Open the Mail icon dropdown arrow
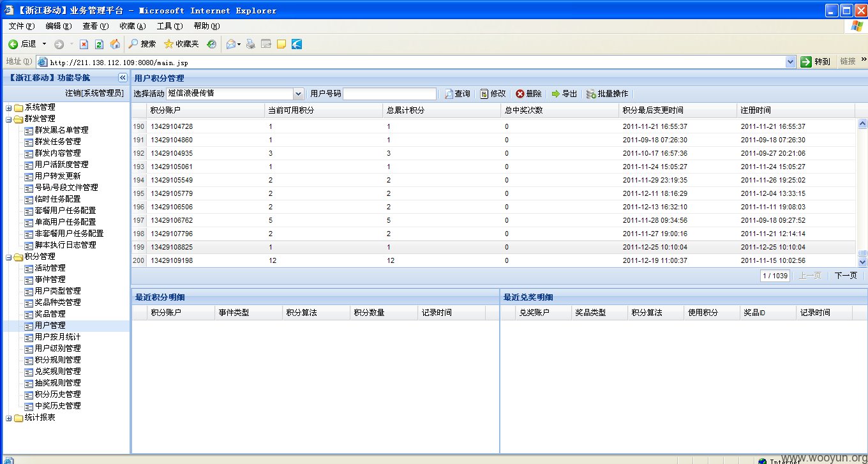 coord(239,44)
